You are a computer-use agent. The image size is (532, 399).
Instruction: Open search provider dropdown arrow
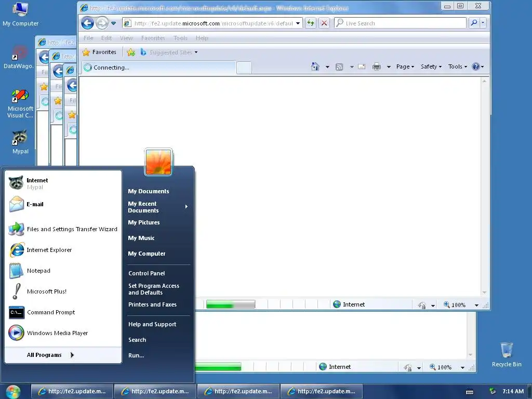483,23
